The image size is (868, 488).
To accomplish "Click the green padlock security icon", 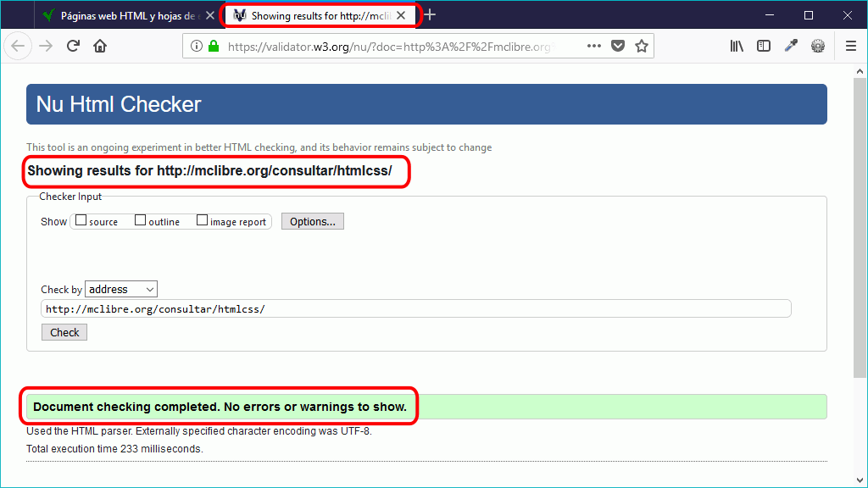I will pyautogui.click(x=214, y=46).
